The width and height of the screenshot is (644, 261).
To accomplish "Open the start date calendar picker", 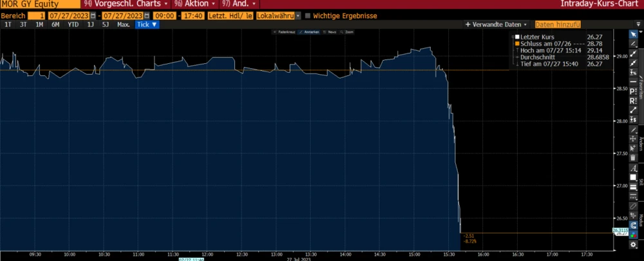I will [x=93, y=15].
